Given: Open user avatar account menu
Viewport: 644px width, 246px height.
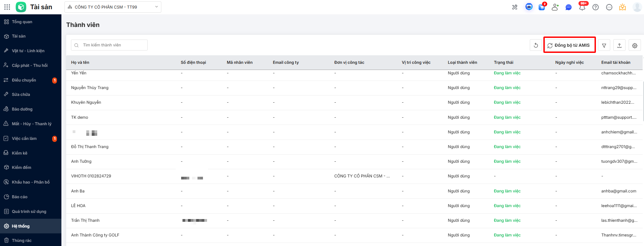Looking at the screenshot, I should tap(637, 7).
